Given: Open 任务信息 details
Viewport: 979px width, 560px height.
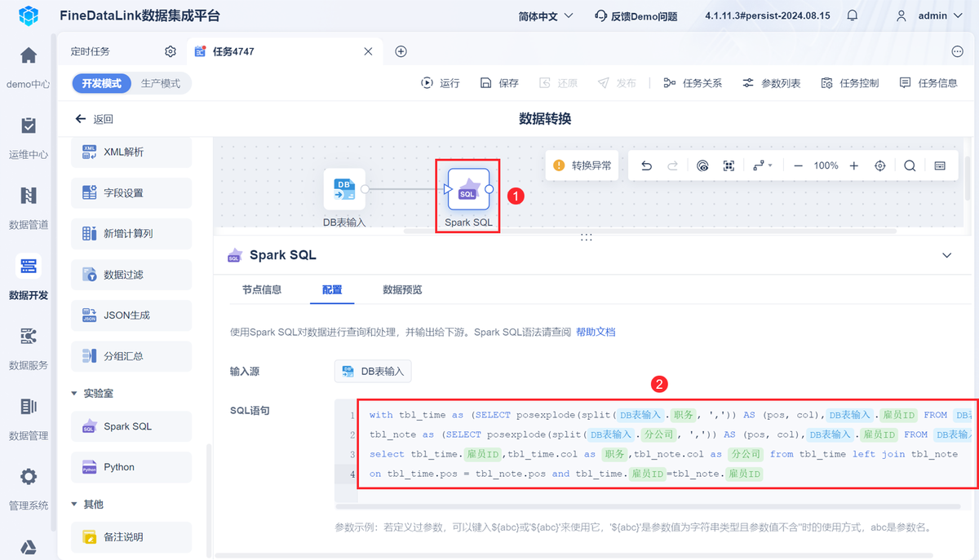Looking at the screenshot, I should tap(928, 83).
